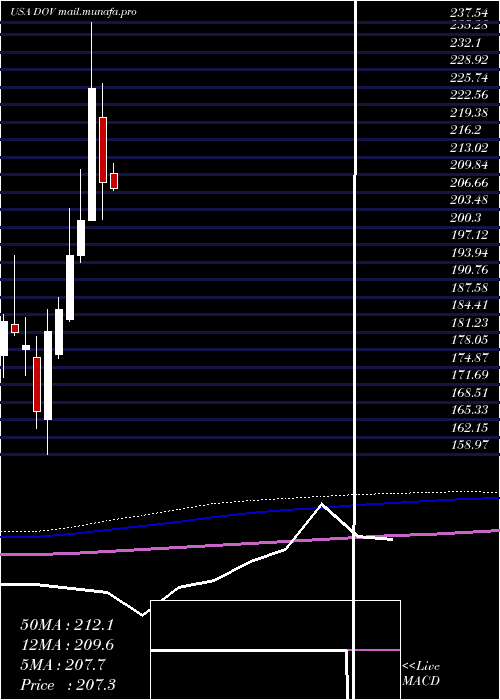The height and width of the screenshot is (700, 500).
Task: Pick the 181.23 price level label
Action: pos(469,323)
